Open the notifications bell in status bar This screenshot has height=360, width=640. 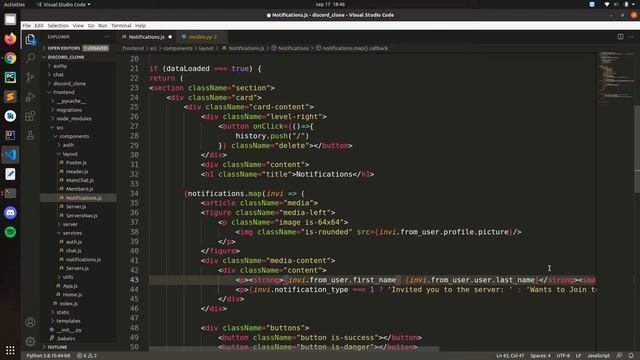(x=631, y=356)
